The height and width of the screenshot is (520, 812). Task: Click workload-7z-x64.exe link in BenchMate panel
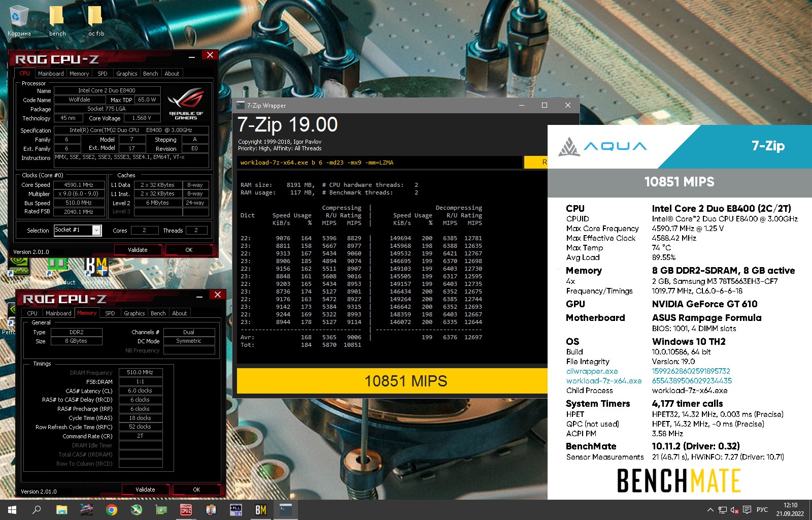click(604, 381)
